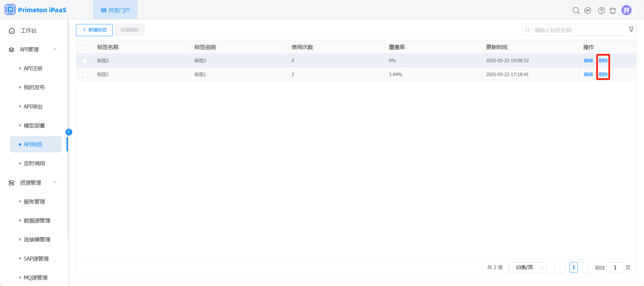Viewport: 644px width, 286px height.
Task: Click 编辑 link for 标签1
Action: tap(588, 74)
